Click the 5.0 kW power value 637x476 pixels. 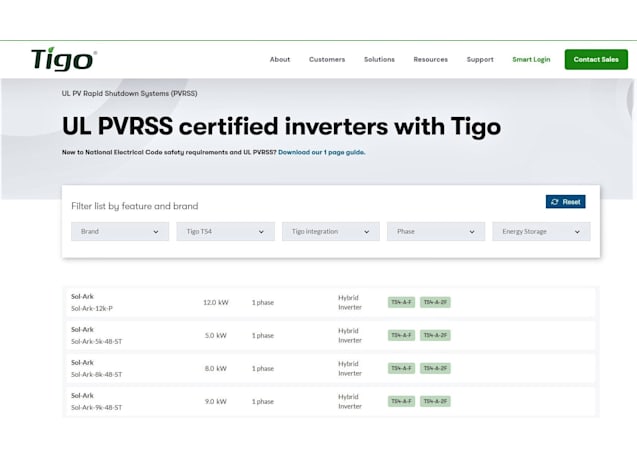point(216,335)
